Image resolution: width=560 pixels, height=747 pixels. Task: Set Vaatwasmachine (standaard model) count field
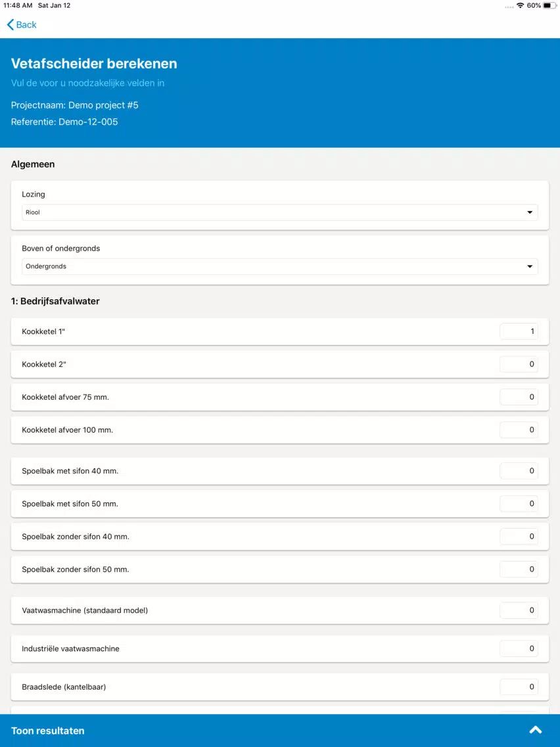pos(519,610)
